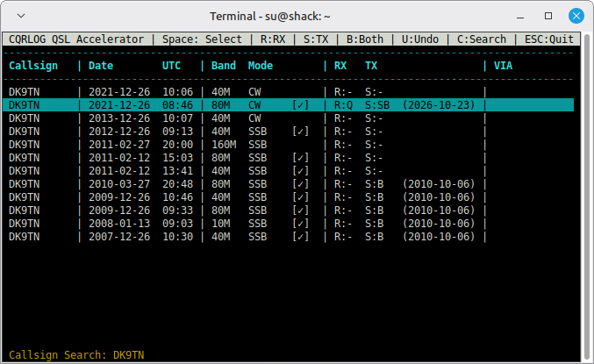Image resolution: width=594 pixels, height=364 pixels.
Task: Click the 'S:SB' sent status
Action: point(377,105)
